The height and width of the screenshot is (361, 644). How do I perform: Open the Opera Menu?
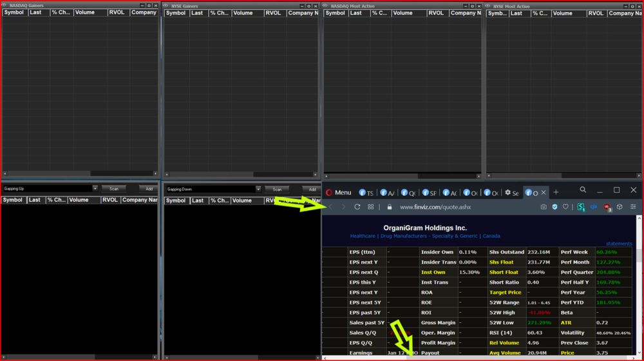[339, 192]
